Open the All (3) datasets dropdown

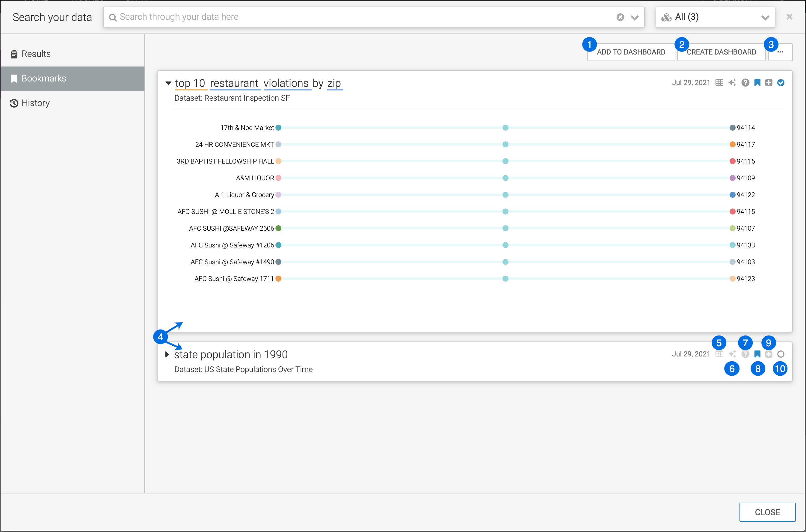coord(715,17)
